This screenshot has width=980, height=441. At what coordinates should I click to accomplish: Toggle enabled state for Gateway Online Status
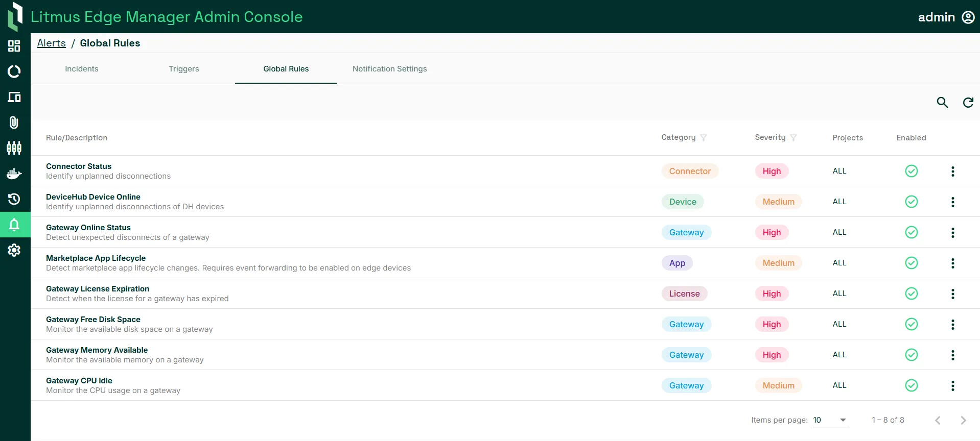point(912,232)
